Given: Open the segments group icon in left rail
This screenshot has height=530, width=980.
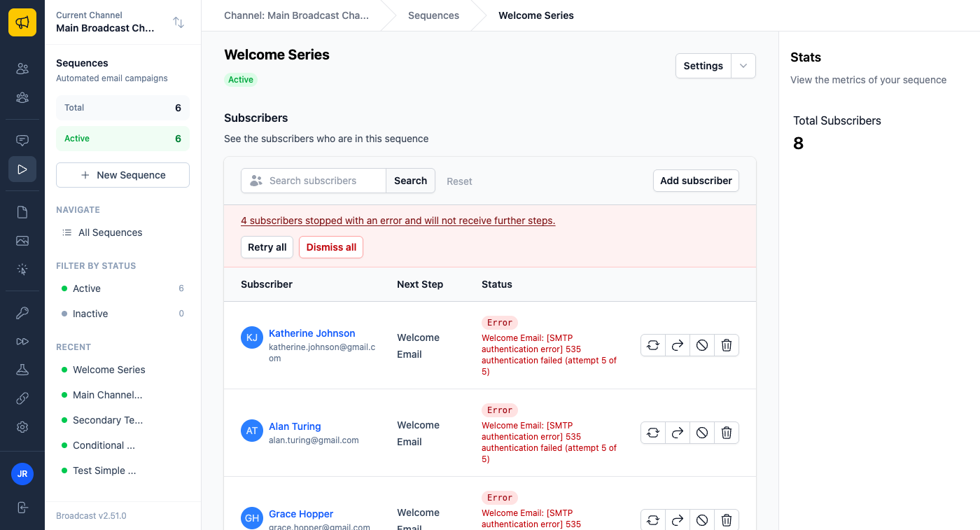Looking at the screenshot, I should [22, 97].
